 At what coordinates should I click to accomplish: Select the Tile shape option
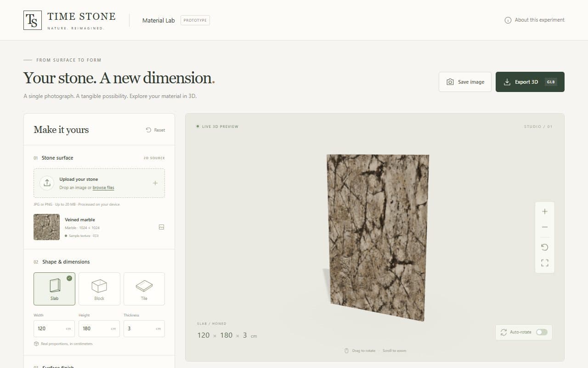pyautogui.click(x=144, y=289)
